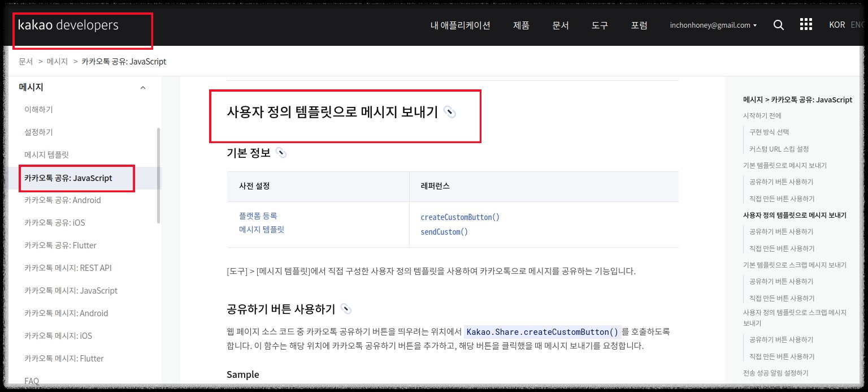Open createCustomButton() reference link
Image resolution: width=868 pixels, height=392 pixels.
tap(460, 217)
